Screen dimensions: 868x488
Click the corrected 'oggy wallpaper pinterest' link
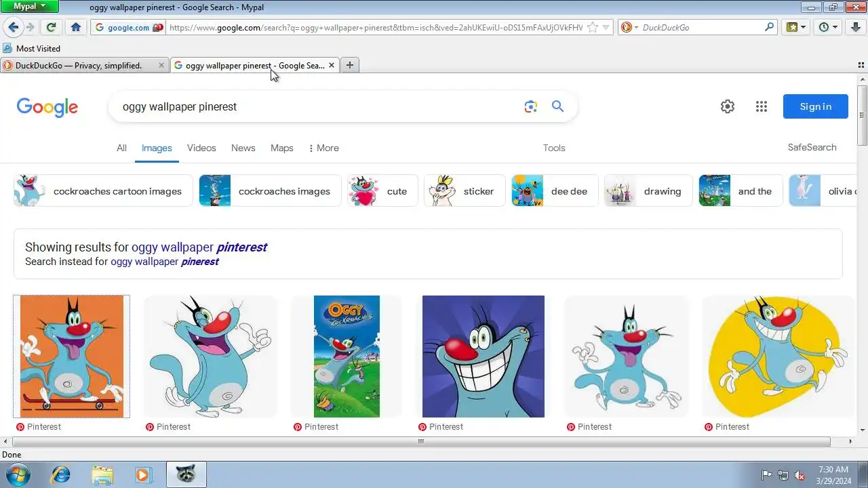click(199, 247)
